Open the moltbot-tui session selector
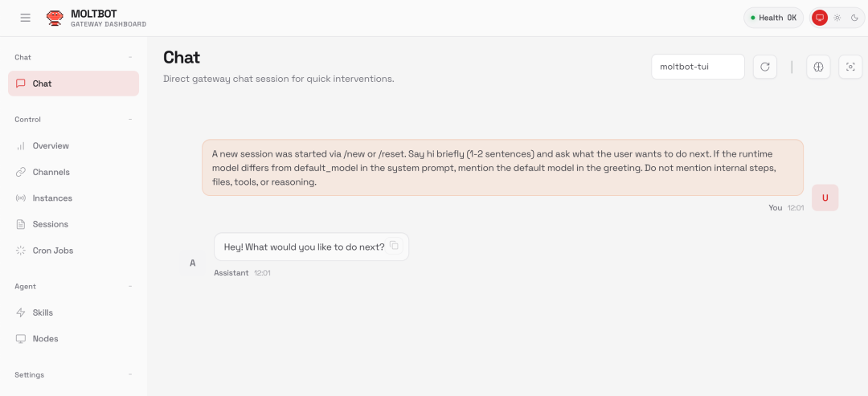The width and height of the screenshot is (868, 396). coord(698,67)
